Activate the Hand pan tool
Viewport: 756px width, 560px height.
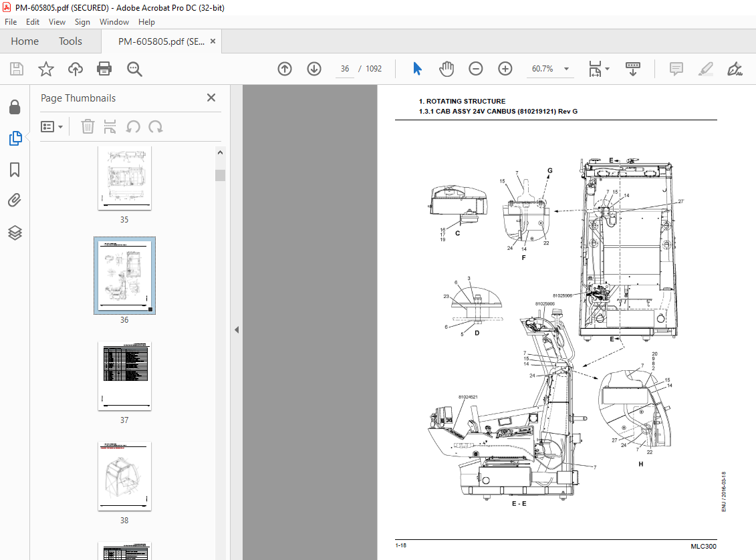coord(447,69)
